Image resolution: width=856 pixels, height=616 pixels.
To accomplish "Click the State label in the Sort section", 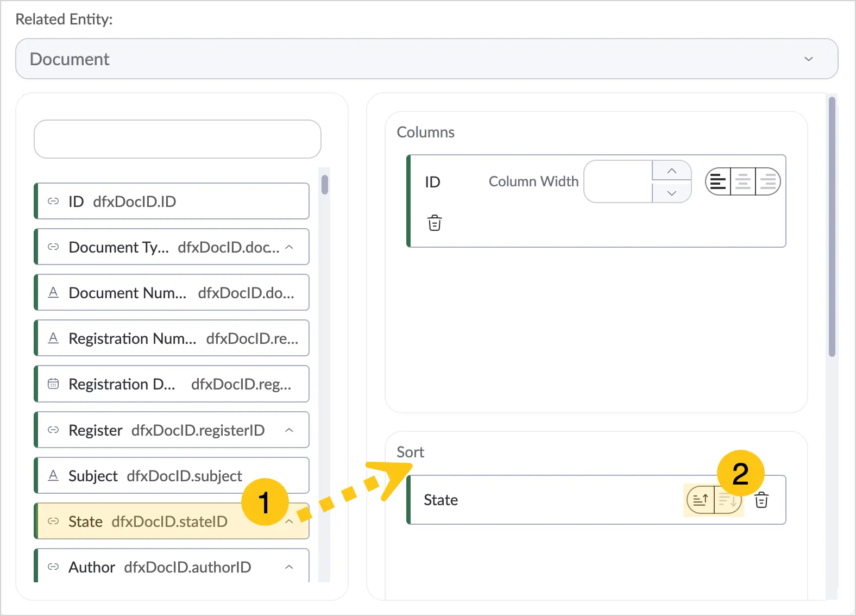I will [x=441, y=500].
